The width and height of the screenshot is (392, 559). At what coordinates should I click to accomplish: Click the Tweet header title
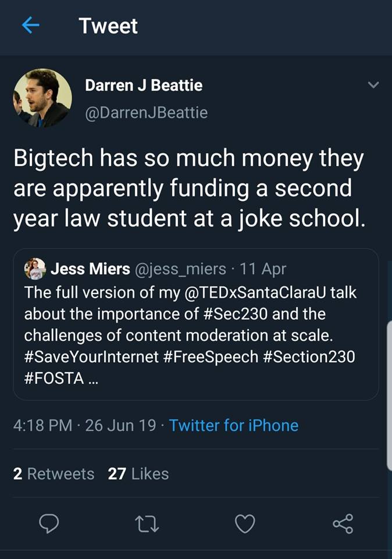(108, 26)
